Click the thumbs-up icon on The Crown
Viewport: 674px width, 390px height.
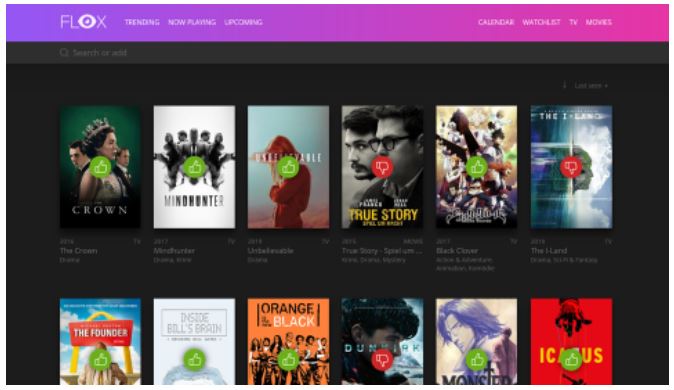[x=100, y=167]
